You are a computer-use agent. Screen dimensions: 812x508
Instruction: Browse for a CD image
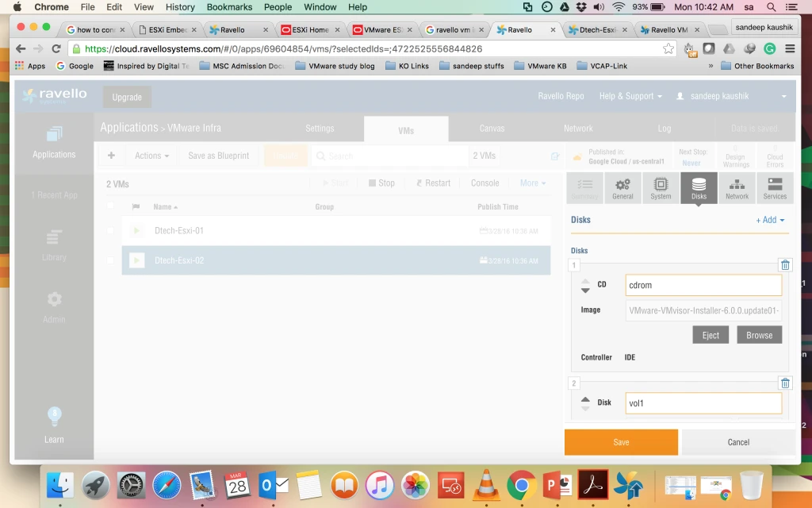759,335
